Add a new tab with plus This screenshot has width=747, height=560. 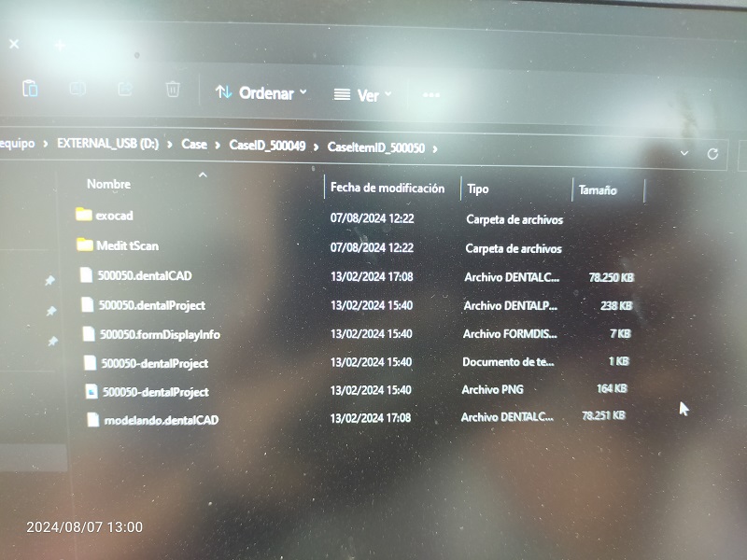tap(60, 46)
